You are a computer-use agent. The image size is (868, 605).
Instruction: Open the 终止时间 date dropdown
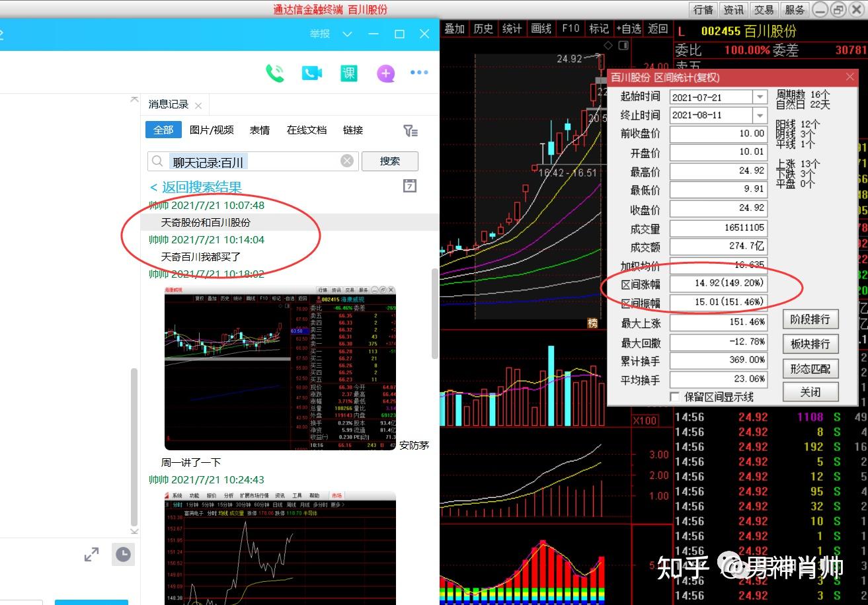tap(760, 115)
